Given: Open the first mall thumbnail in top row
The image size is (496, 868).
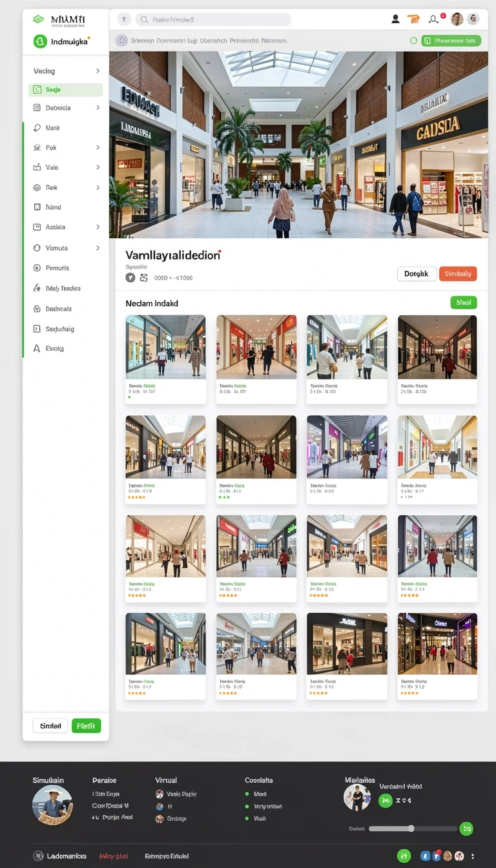Looking at the screenshot, I should pyautogui.click(x=166, y=347).
